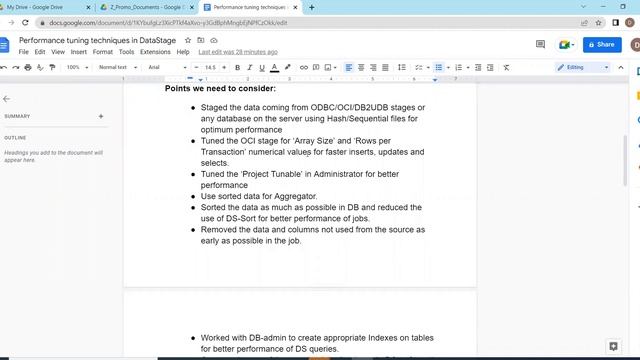The width and height of the screenshot is (640, 360).
Task: Add a comment from the toolbar
Action: point(316,67)
